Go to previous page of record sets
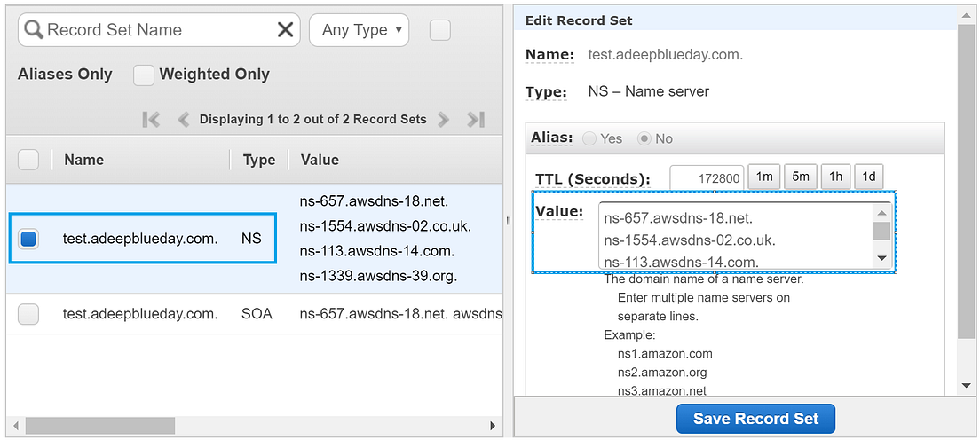Image resolution: width=980 pixels, height=440 pixels. click(184, 119)
